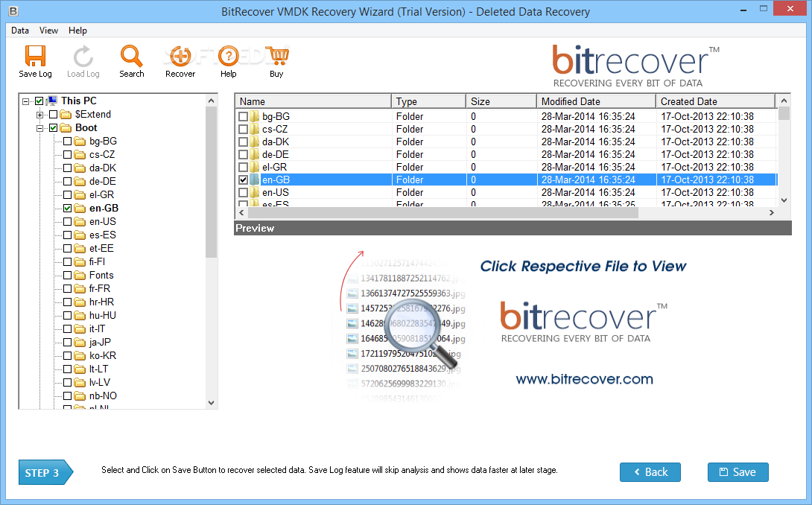Screen dimensions: 812x505
Task: Sort by the Type column header
Action: pos(428,101)
